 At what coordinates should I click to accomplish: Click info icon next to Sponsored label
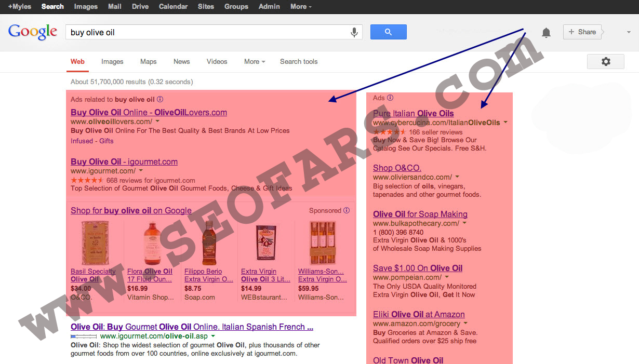coord(347,210)
